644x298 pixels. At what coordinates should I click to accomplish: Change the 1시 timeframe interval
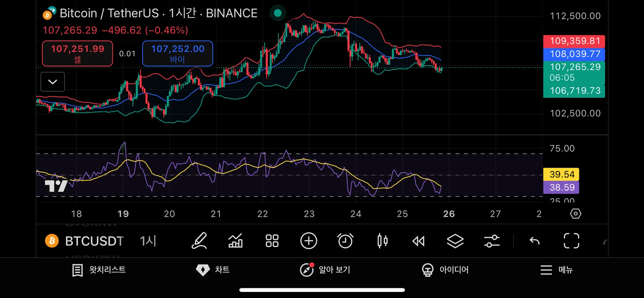(x=148, y=241)
